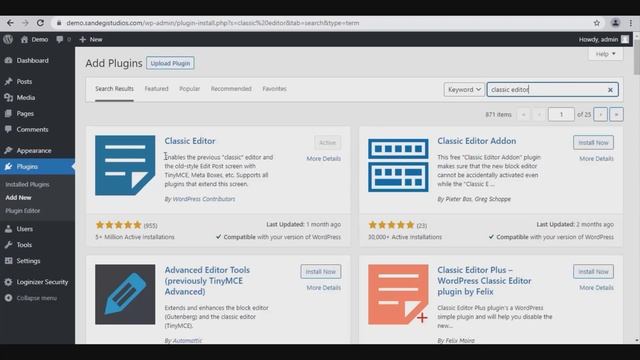Screen dimensions: 640x360
Task: Open the Dashboard sidebar icon
Action: pyautogui.click(x=8, y=60)
